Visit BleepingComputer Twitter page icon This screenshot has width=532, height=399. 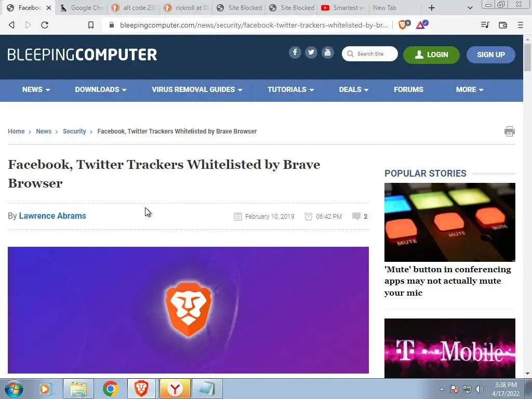tap(311, 52)
